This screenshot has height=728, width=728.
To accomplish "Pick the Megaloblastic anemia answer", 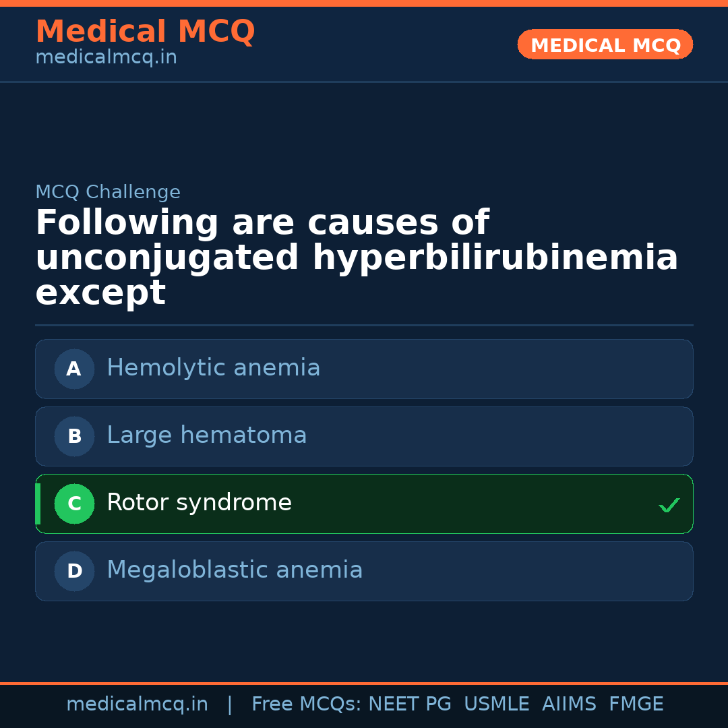I will click(x=235, y=570).
